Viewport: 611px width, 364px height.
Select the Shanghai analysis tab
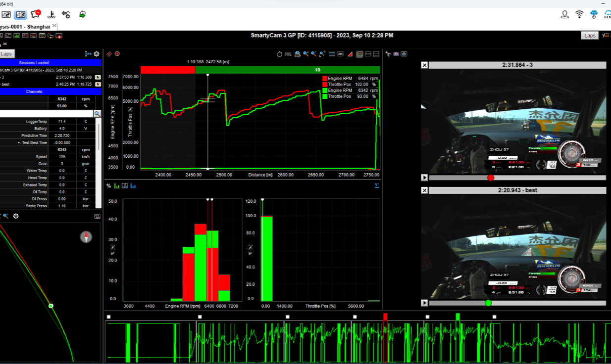[28, 26]
